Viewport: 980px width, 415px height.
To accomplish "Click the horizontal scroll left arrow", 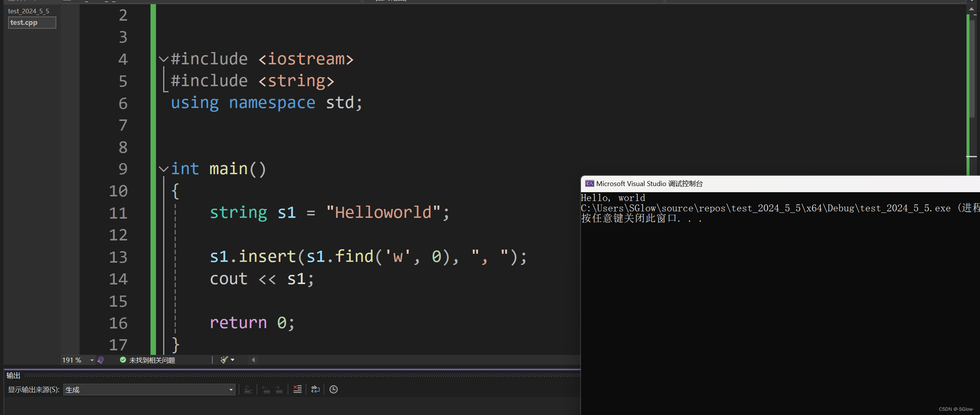I will [253, 360].
